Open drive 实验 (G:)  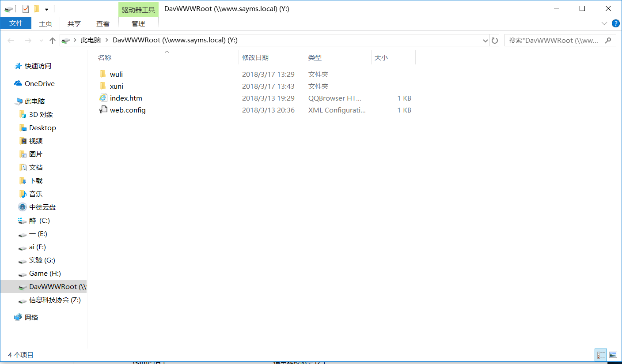(42, 260)
